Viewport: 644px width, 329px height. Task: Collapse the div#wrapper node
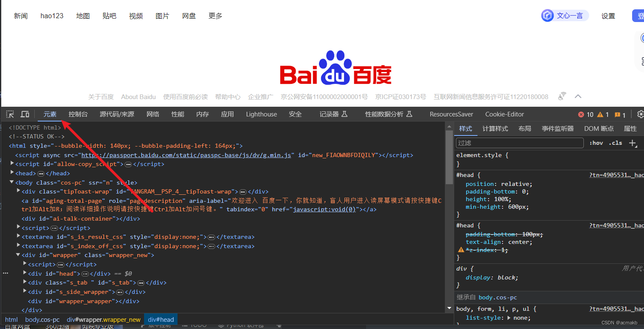[x=18, y=254]
